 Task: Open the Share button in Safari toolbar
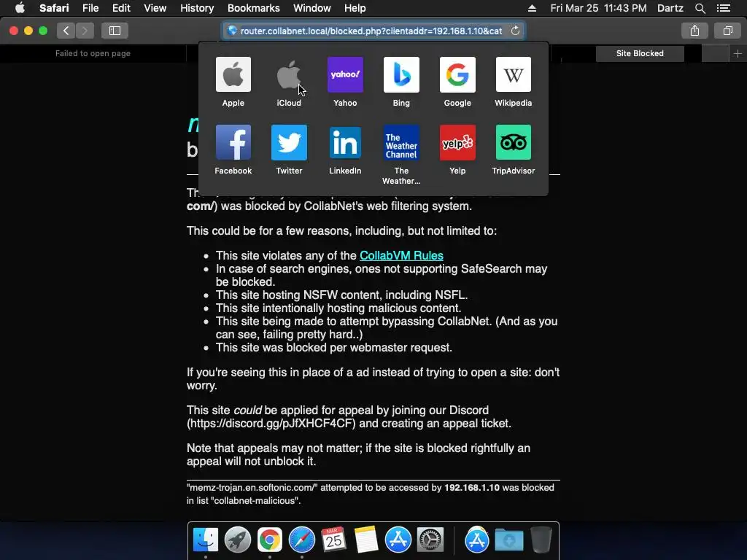694,31
